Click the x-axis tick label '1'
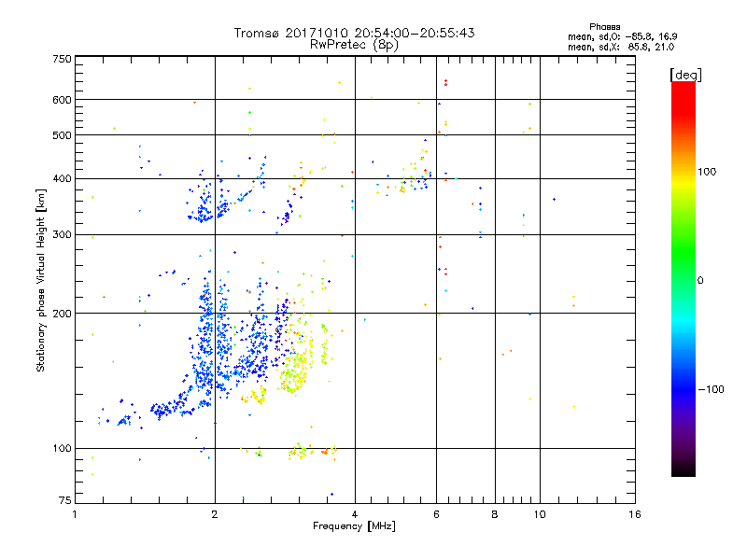 (75, 514)
